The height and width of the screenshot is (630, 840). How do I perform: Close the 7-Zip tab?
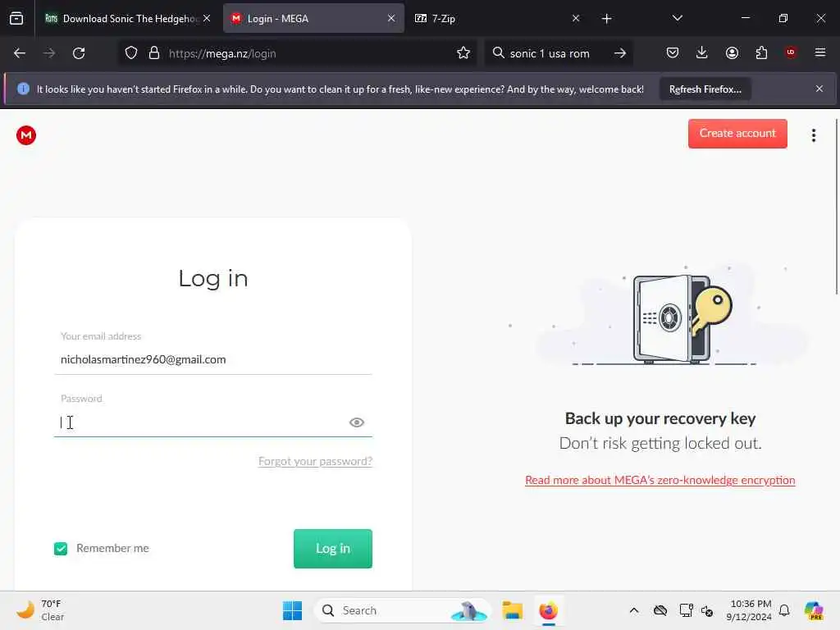click(576, 19)
